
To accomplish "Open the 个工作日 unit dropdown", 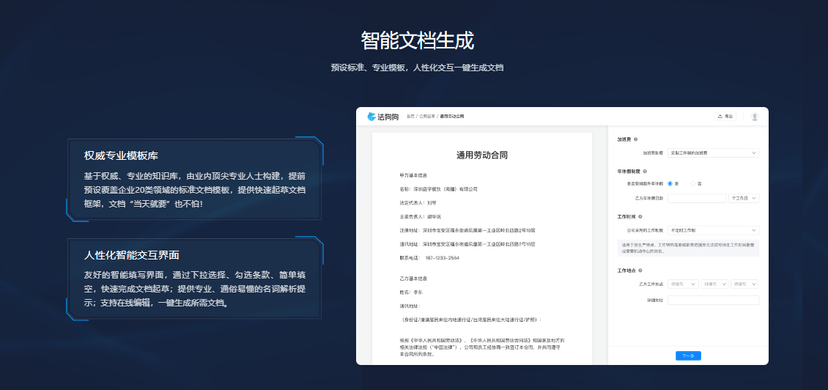I will 744,198.
